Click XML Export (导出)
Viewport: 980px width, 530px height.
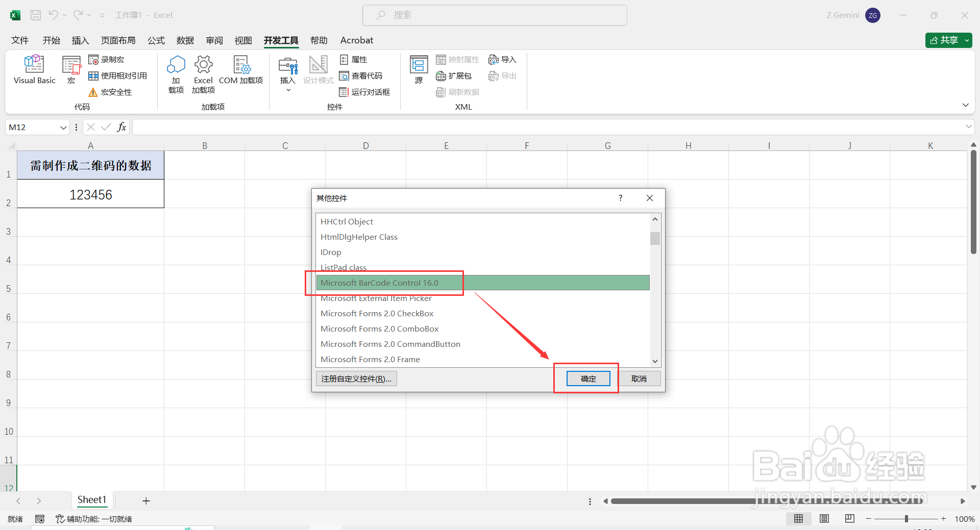(x=503, y=76)
